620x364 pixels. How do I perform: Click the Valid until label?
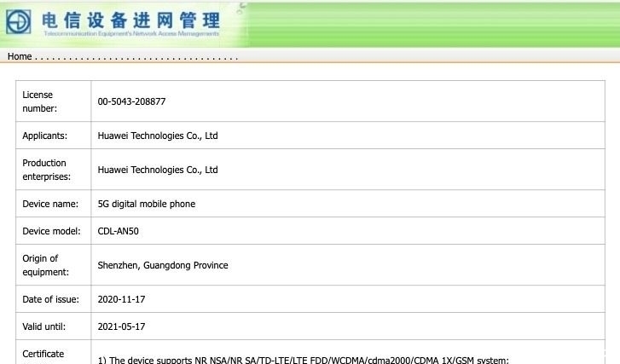tap(43, 326)
